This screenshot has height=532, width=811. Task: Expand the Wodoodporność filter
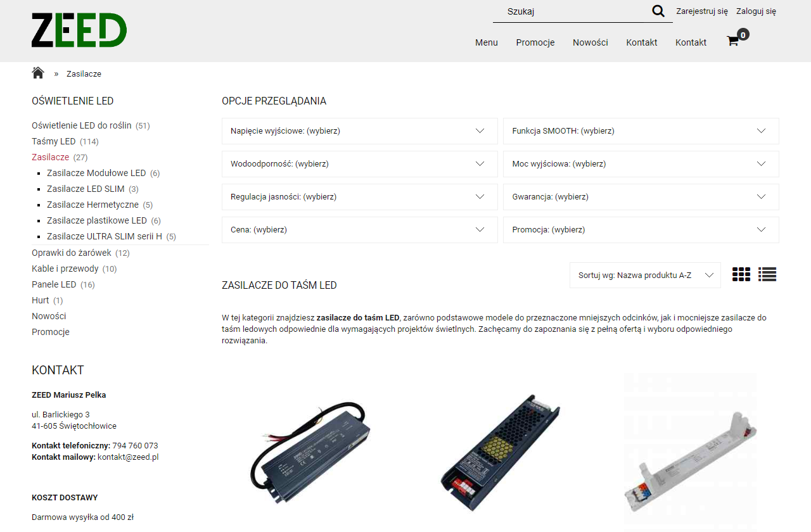tap(359, 163)
